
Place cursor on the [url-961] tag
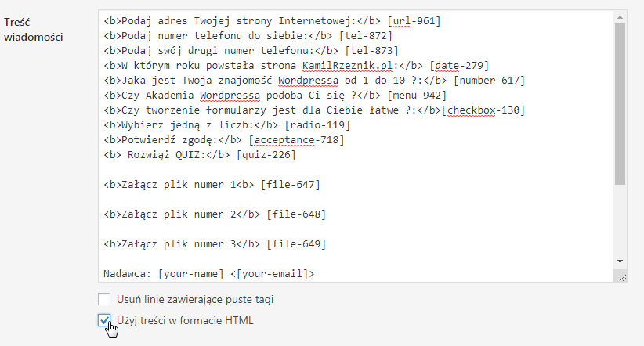(x=414, y=21)
